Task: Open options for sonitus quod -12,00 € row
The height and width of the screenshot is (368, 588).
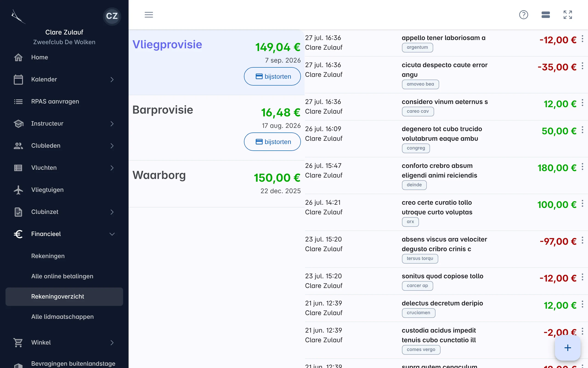Action: [582, 277]
